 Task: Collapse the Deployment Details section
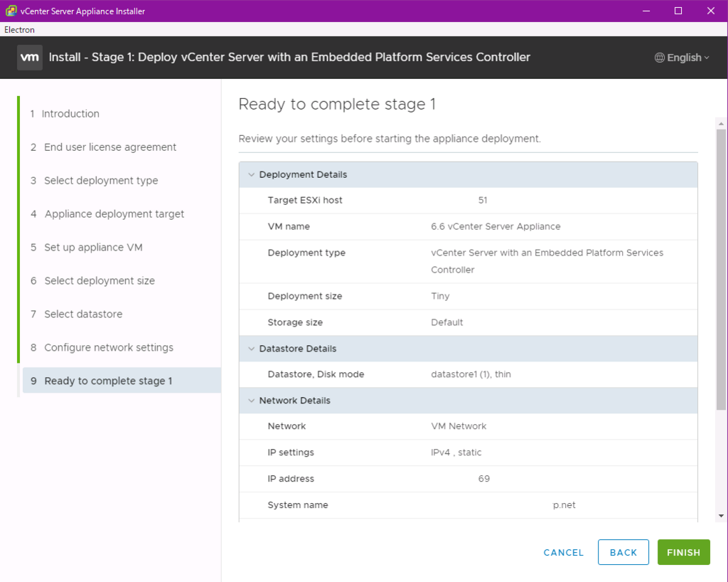point(251,174)
